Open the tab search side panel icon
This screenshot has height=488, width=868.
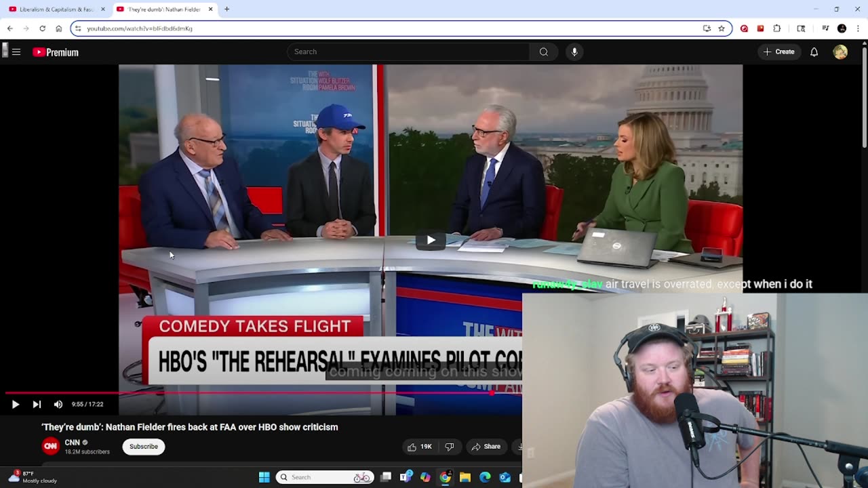tap(801, 28)
